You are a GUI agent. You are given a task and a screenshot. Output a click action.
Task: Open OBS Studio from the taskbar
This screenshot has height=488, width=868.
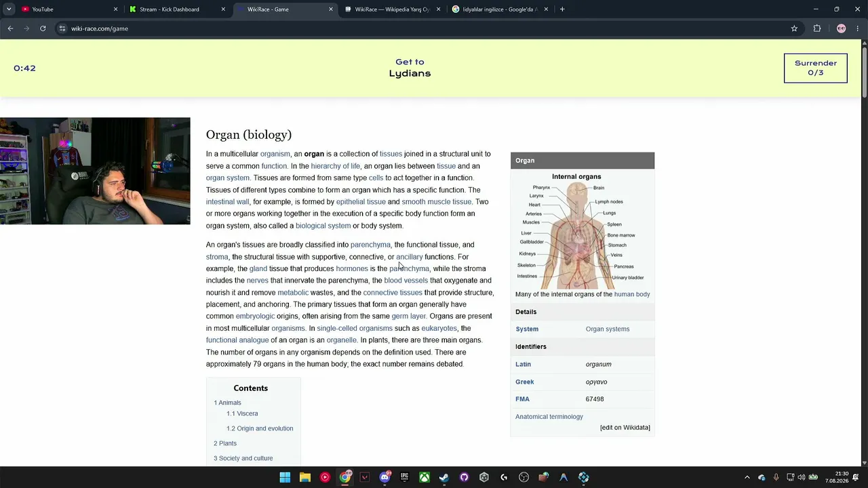tap(524, 477)
